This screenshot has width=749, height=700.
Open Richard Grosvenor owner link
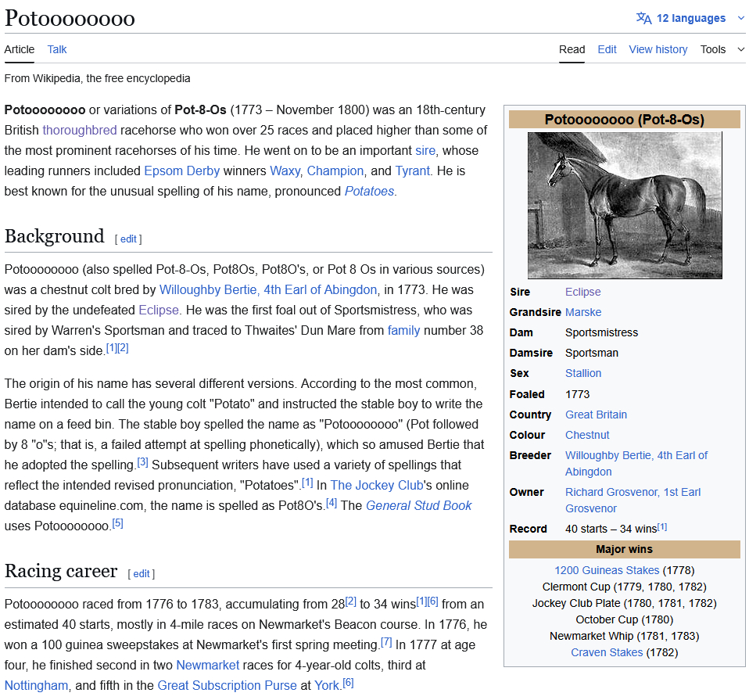tap(633, 501)
